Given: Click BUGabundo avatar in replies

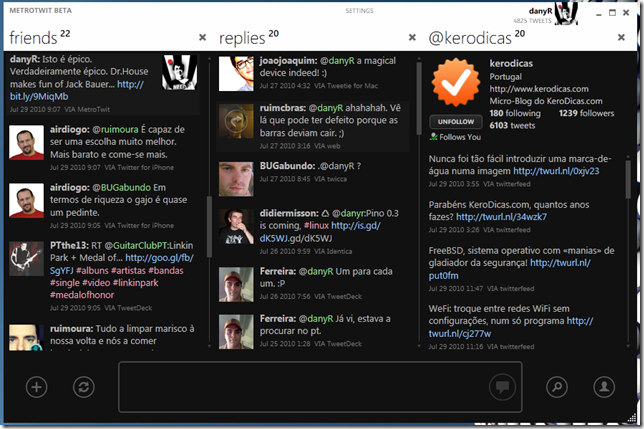Looking at the screenshot, I should pyautogui.click(x=236, y=179).
